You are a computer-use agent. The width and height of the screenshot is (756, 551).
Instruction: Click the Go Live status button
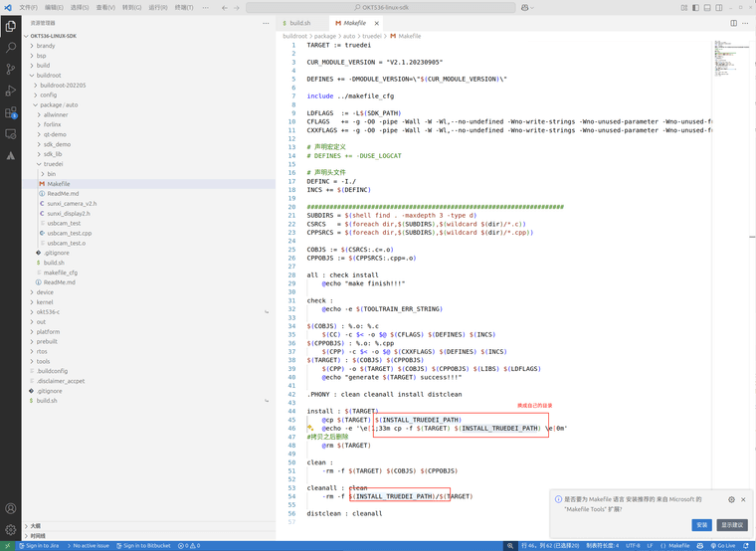723,546
